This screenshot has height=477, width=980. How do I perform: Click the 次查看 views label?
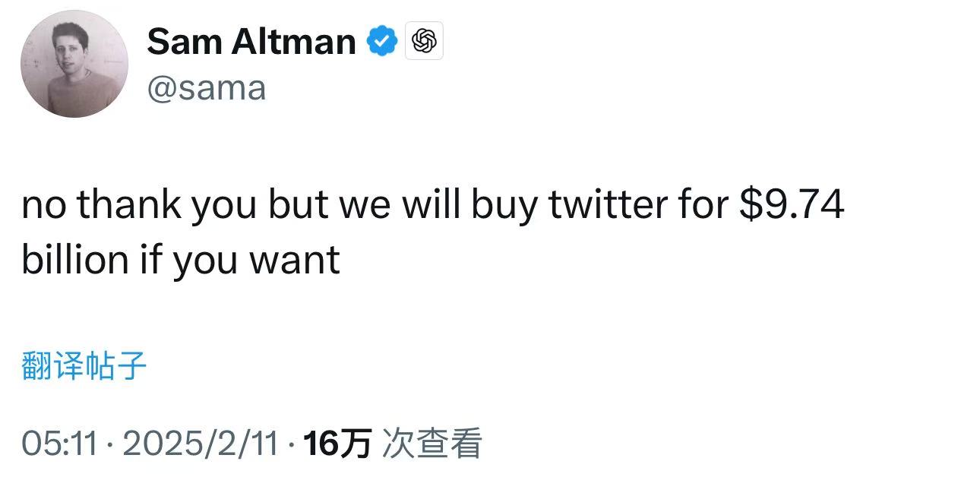click(432, 444)
